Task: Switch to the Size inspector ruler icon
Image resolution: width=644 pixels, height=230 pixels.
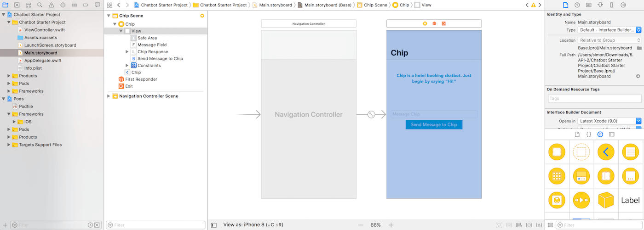Action: click(x=611, y=5)
